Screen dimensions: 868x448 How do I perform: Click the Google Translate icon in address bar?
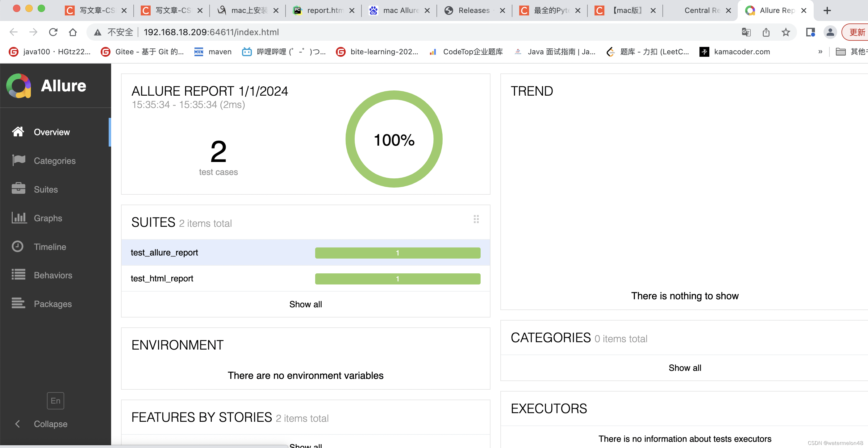coord(746,32)
